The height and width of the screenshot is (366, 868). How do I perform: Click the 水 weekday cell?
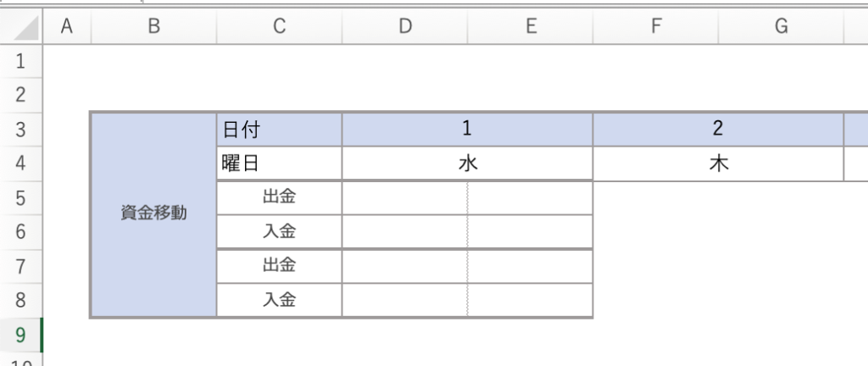(467, 164)
